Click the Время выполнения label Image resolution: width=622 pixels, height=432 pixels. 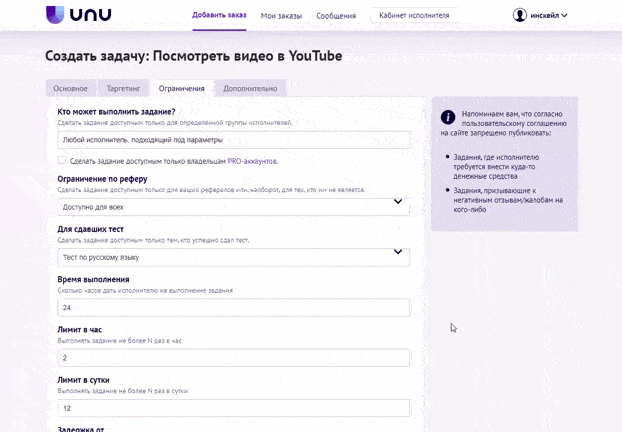(93, 279)
